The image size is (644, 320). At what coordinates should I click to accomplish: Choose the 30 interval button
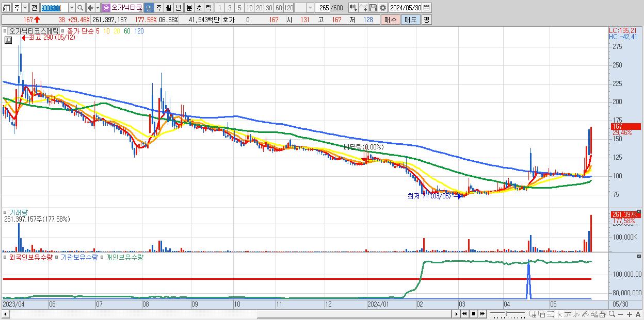click(269, 8)
